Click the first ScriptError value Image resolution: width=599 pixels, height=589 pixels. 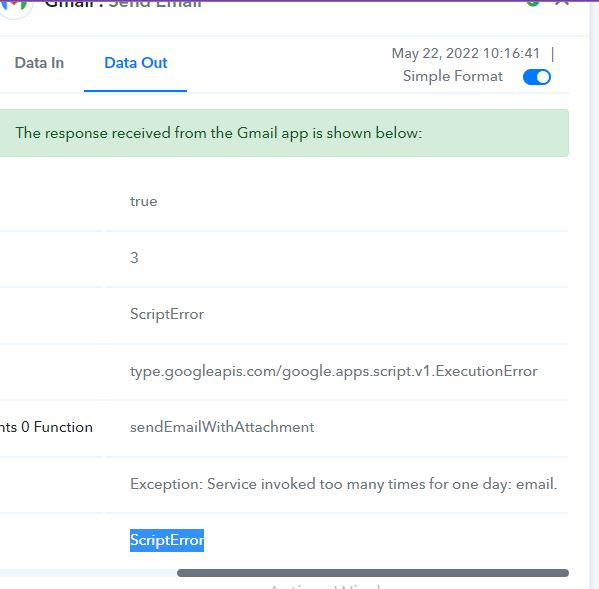pyautogui.click(x=167, y=314)
